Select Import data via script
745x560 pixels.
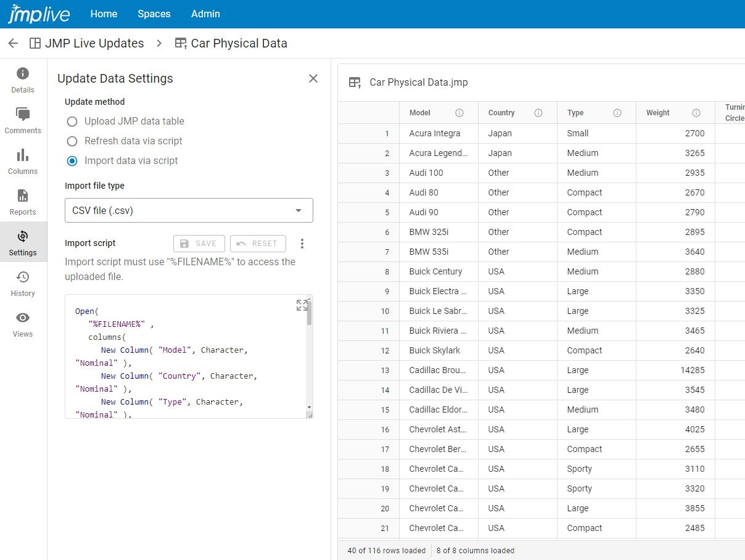[72, 161]
